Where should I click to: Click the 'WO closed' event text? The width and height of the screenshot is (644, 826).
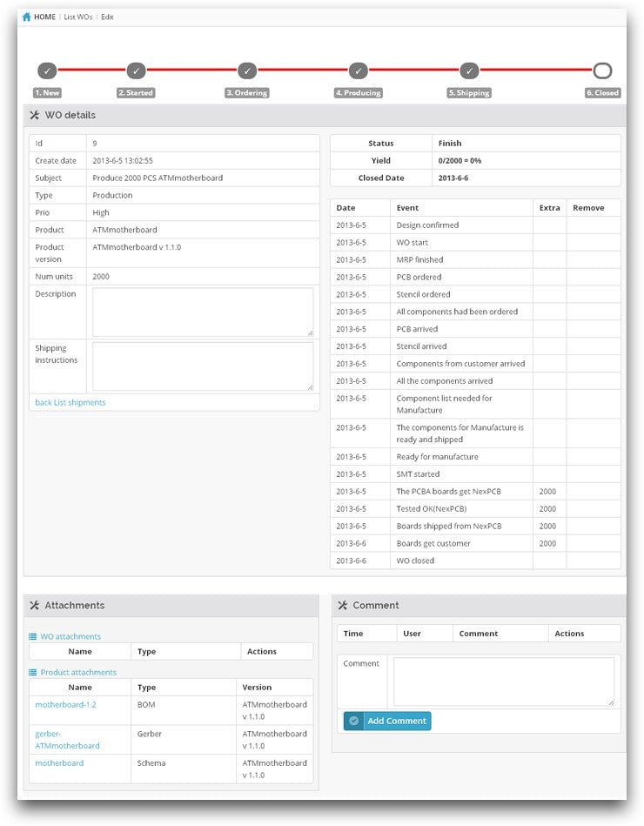(415, 561)
